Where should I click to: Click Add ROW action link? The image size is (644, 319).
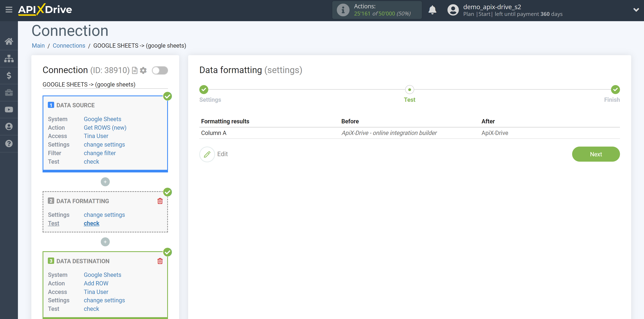[x=96, y=283]
